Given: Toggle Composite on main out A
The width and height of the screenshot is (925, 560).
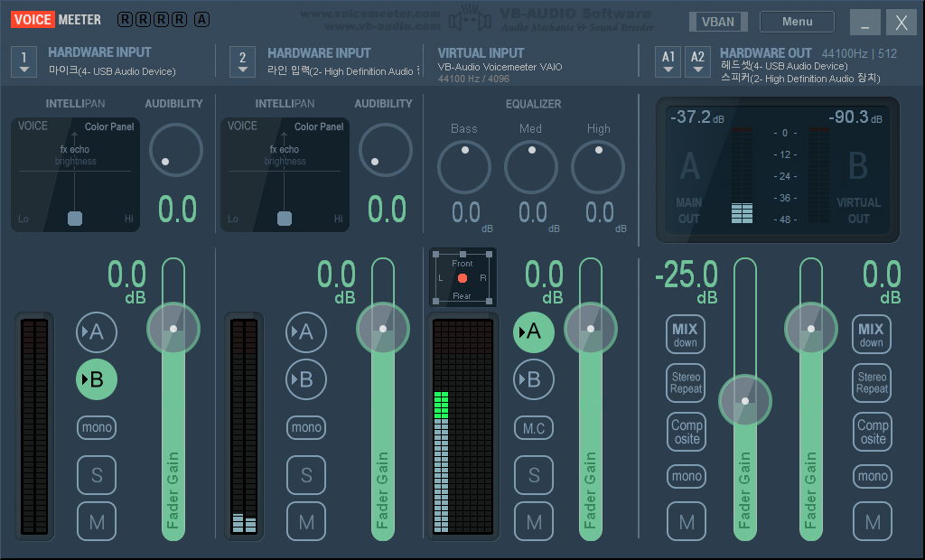Looking at the screenshot, I should [687, 432].
